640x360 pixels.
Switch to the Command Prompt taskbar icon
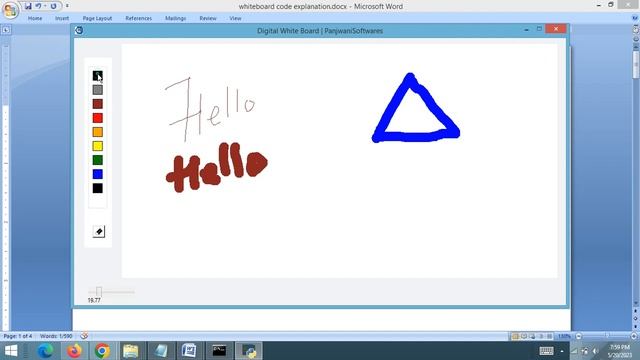pyautogui.click(x=219, y=351)
